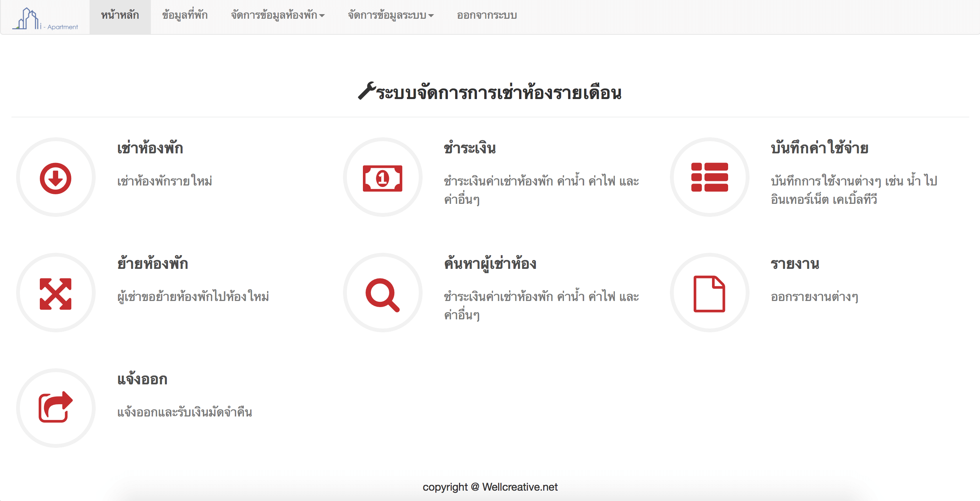Click ออกจากระบบ to log out
980x501 pixels.
(x=487, y=15)
